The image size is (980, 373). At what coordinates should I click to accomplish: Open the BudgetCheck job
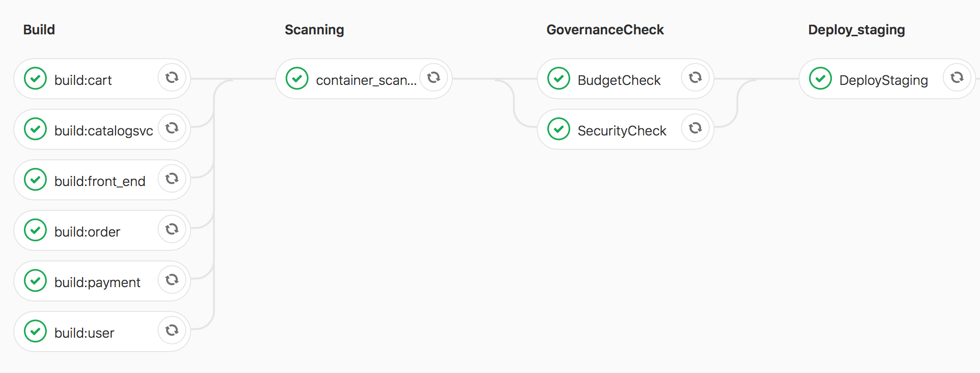[x=619, y=80]
